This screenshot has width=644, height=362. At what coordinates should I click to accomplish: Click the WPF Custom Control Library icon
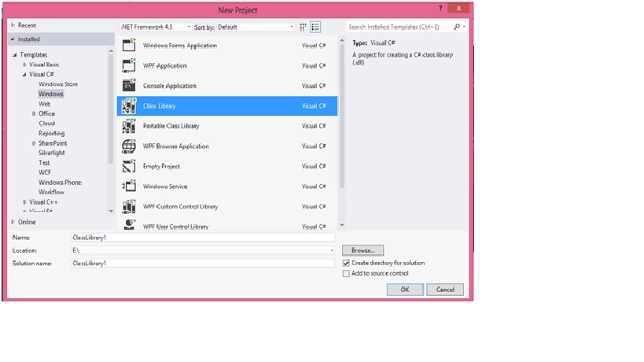[x=128, y=206]
